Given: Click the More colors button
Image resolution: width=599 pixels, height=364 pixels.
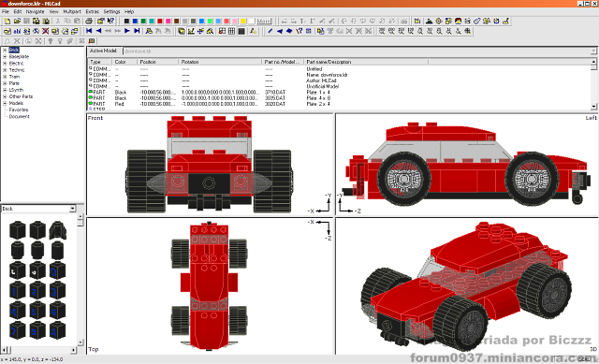Looking at the screenshot, I should coord(264,21).
